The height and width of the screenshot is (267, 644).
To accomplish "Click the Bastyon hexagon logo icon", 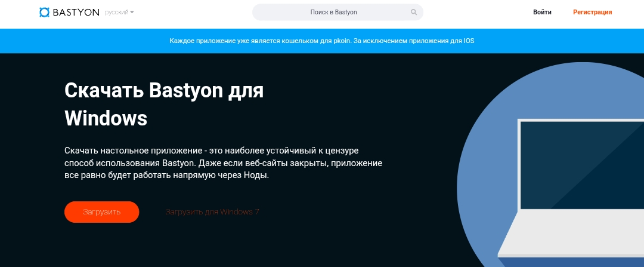I will click(45, 12).
